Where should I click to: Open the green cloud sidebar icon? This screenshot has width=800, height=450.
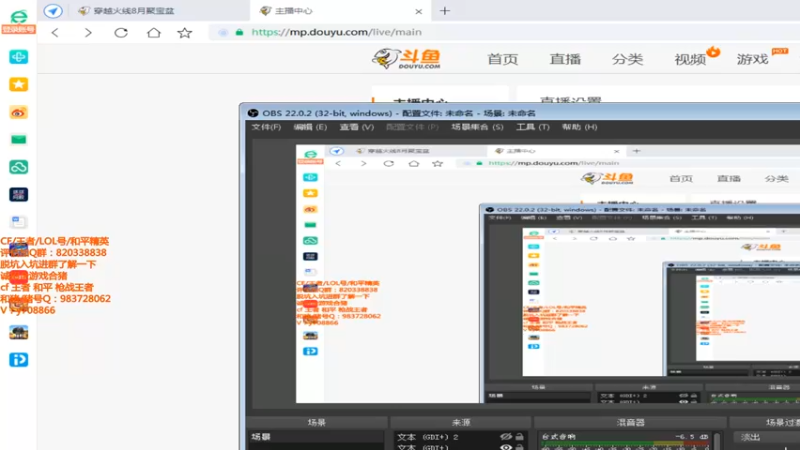(x=18, y=167)
